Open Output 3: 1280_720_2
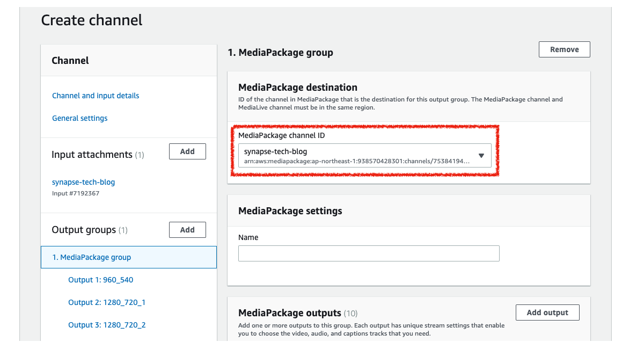The height and width of the screenshot is (349, 644). pos(107,325)
